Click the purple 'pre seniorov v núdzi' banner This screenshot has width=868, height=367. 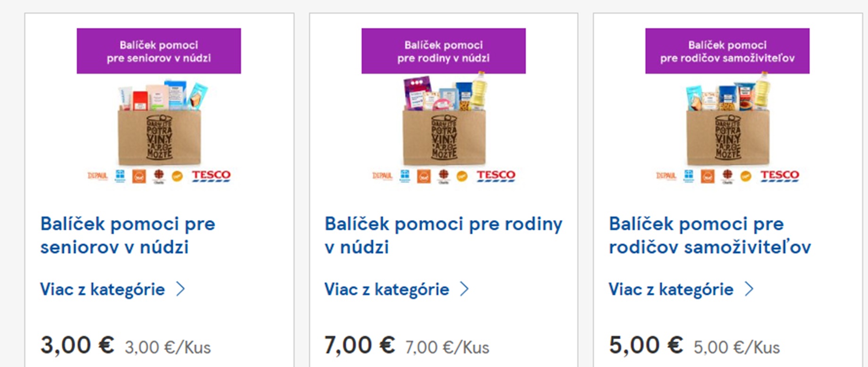coord(159,51)
